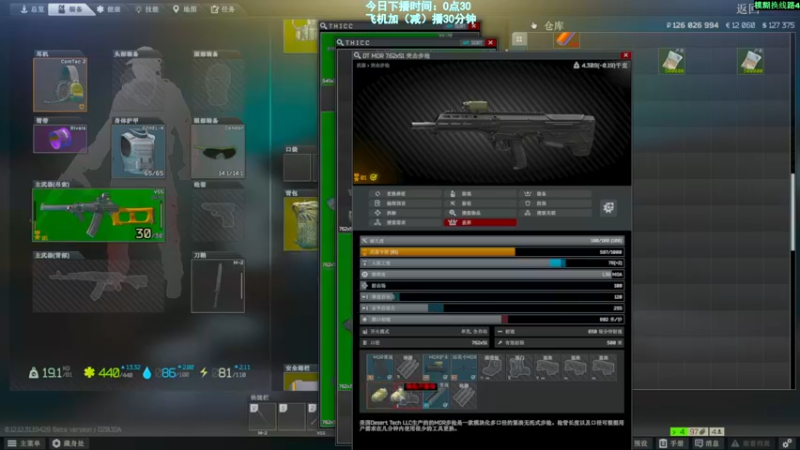Click the stash grid view icon

pyautogui.click(x=519, y=39)
